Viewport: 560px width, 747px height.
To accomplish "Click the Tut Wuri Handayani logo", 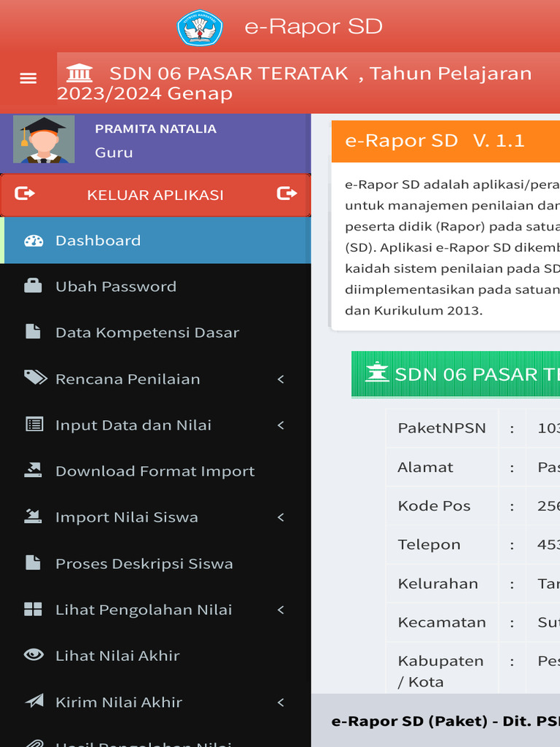I will (200, 28).
